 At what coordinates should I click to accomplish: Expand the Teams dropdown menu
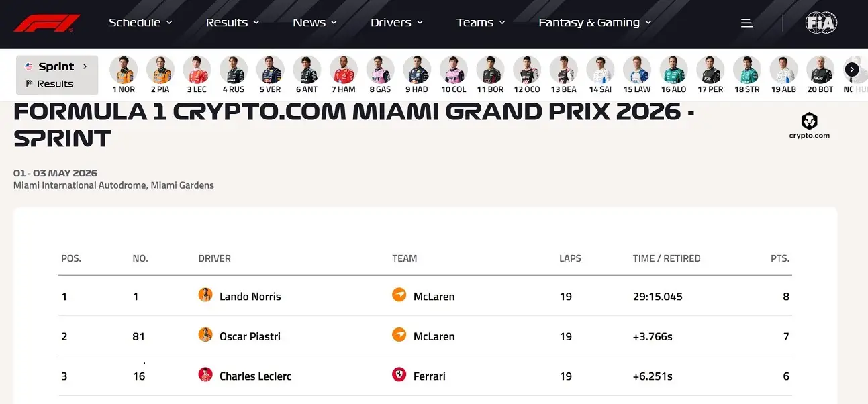tap(481, 23)
